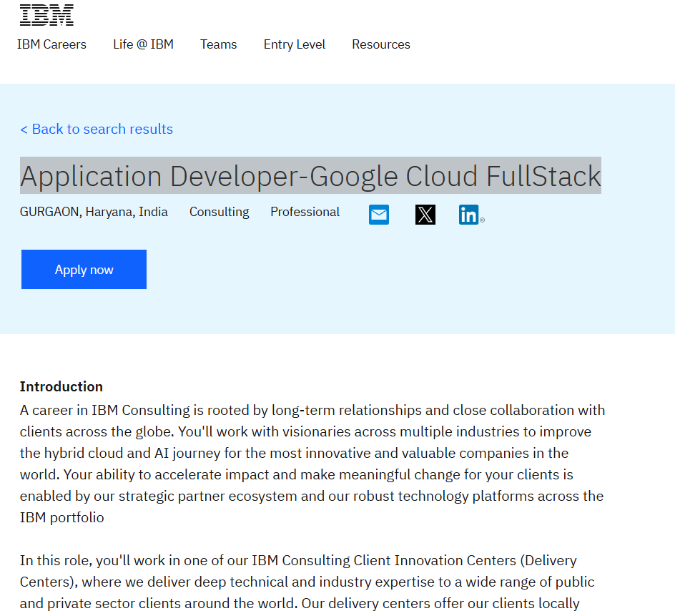Click the line starting 'A career in IBM Consulting'
Screen dimensions: 675x616
(312, 410)
